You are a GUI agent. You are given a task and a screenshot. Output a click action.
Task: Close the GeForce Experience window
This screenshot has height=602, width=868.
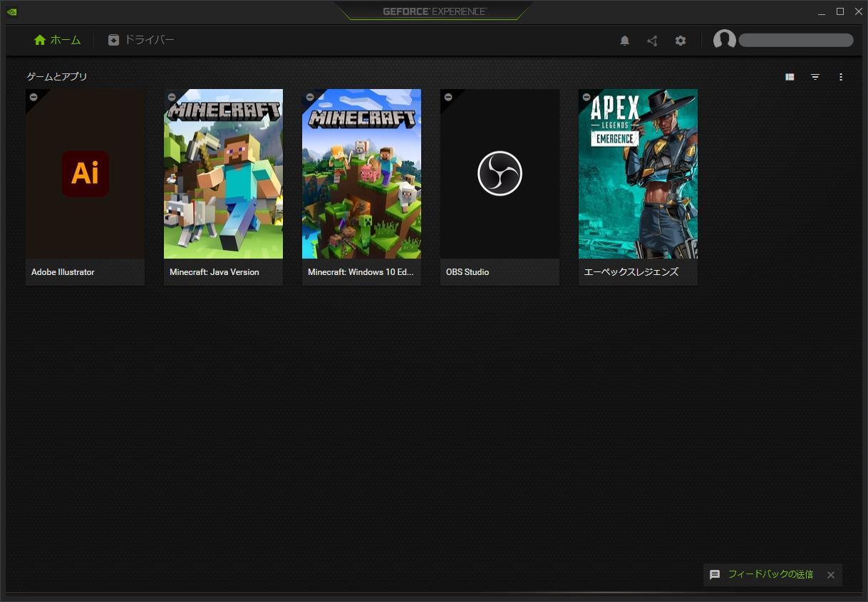859,11
